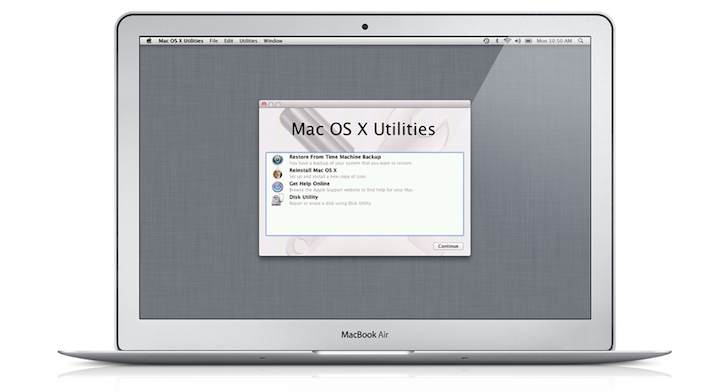
Task: Click the Continue button
Action: 448,246
